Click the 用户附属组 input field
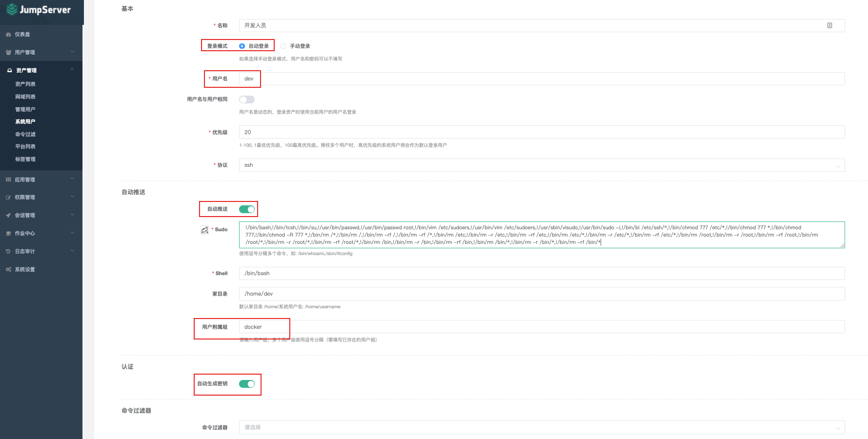868x439 pixels. tap(542, 327)
